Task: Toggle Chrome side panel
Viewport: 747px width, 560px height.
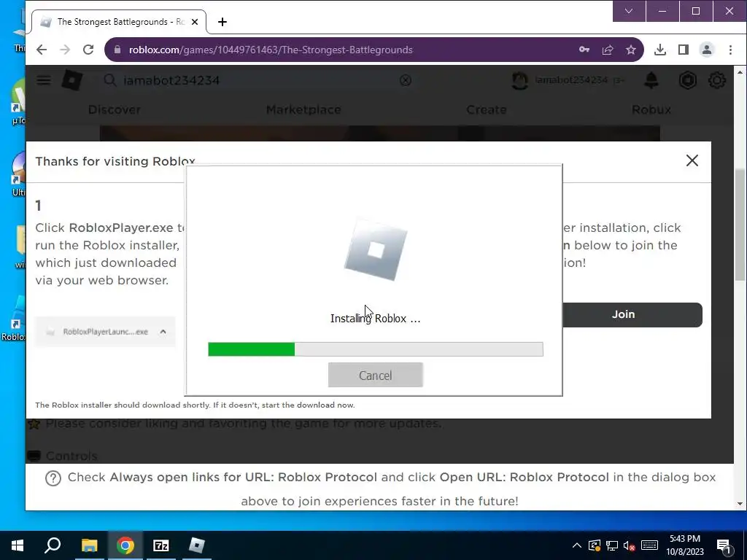Action: [x=683, y=50]
